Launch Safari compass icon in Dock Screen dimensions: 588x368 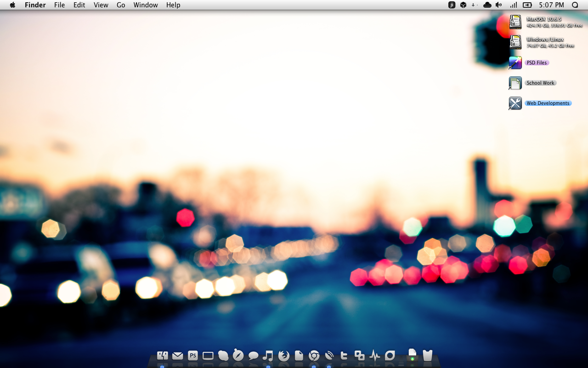click(238, 355)
